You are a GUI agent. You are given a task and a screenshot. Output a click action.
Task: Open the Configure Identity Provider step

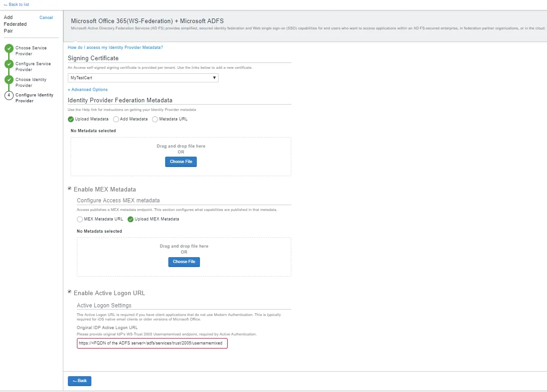pos(34,98)
